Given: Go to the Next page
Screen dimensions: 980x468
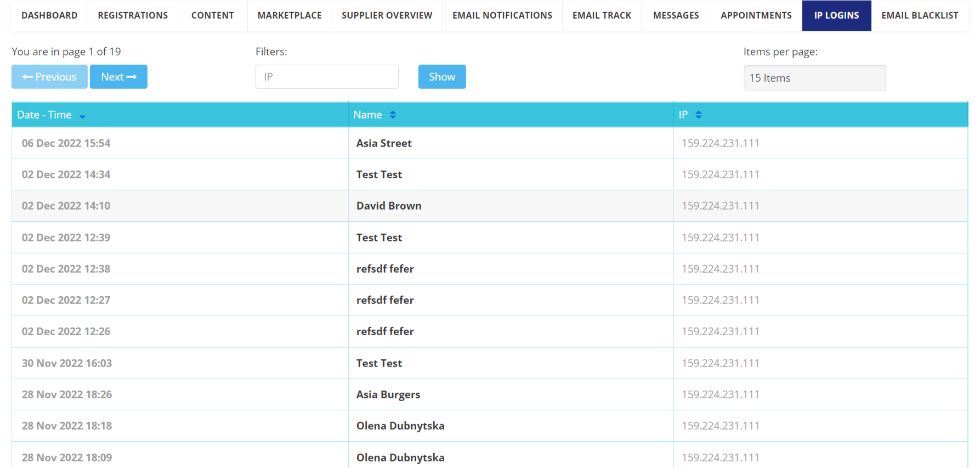Looking at the screenshot, I should coord(118,77).
